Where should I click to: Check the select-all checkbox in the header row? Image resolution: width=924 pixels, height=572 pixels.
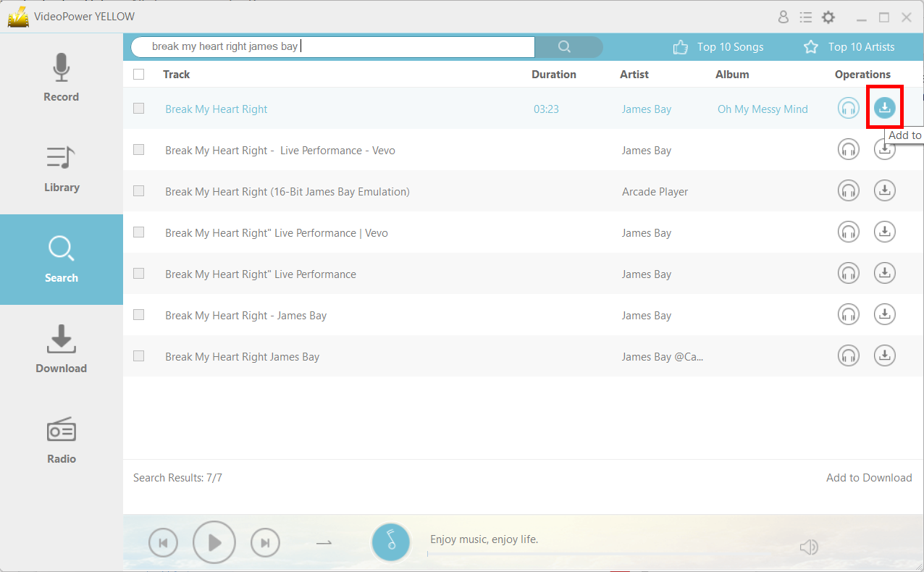[x=138, y=74]
